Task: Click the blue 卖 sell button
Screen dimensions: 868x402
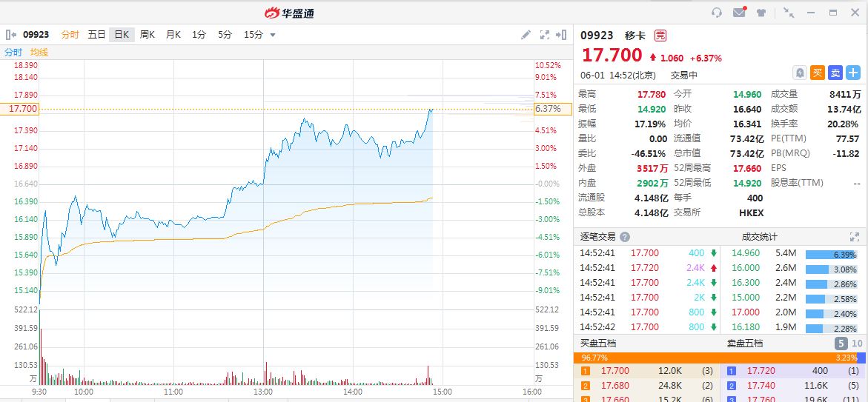Action: (835, 73)
